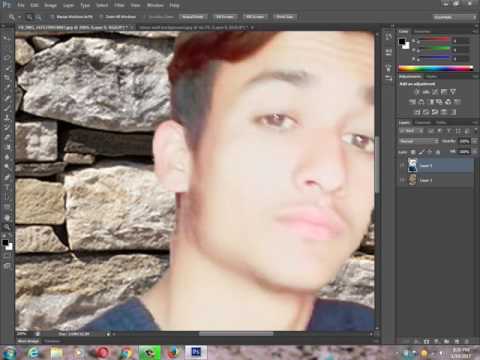Select the Quick Selection tool

[7, 68]
